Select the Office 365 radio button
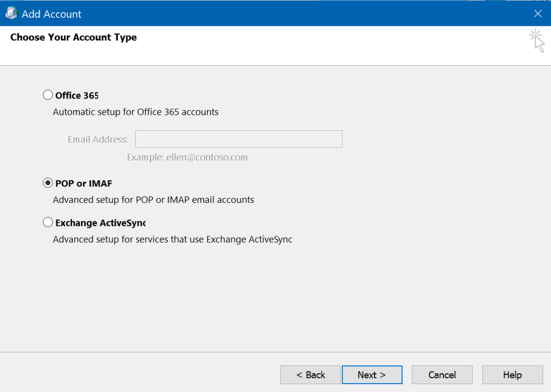 tap(48, 95)
